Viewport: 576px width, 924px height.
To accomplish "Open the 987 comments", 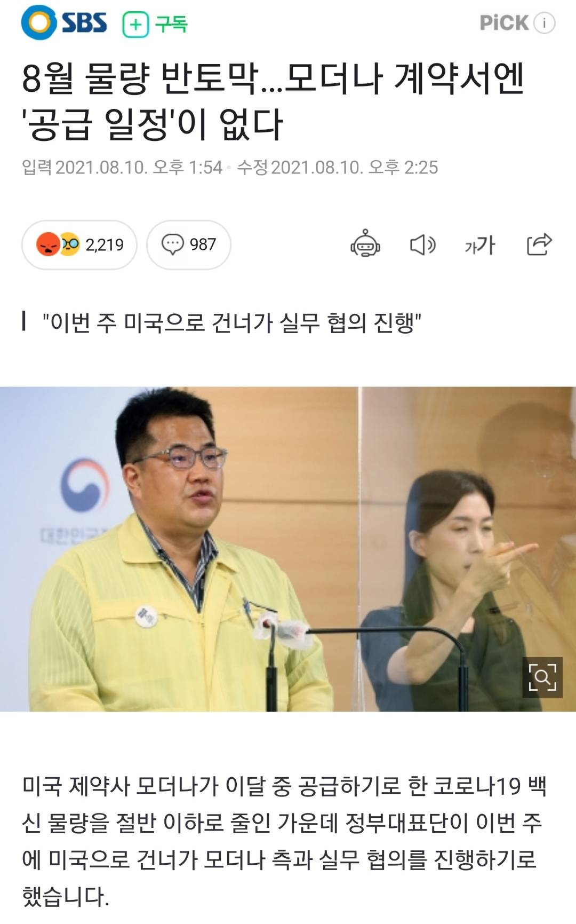I will [189, 244].
